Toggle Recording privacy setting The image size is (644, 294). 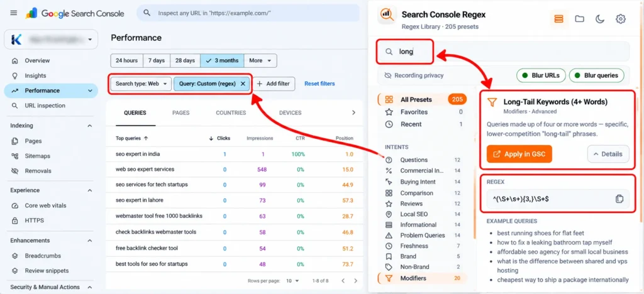pos(414,75)
